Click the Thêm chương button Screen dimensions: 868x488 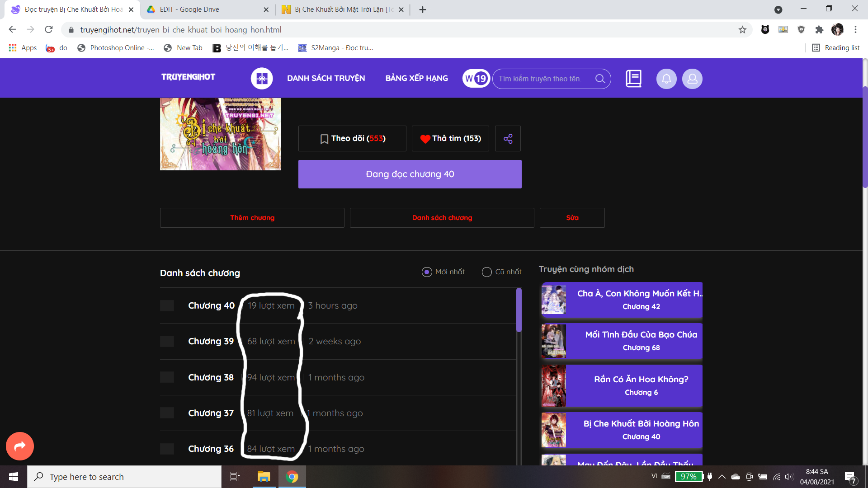pyautogui.click(x=252, y=218)
